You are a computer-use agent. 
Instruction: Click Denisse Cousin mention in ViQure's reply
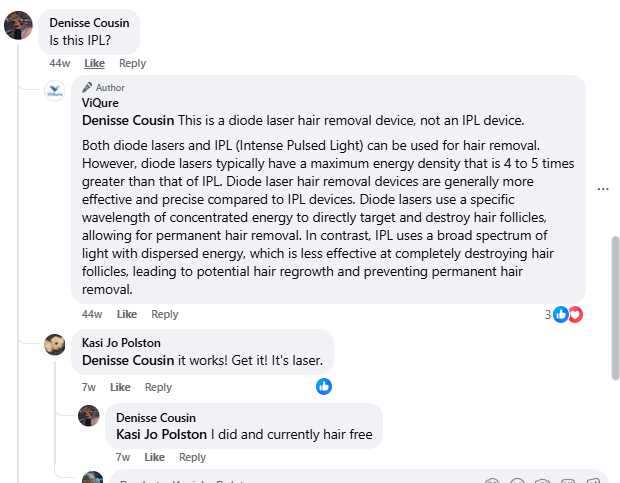pyautogui.click(x=128, y=120)
